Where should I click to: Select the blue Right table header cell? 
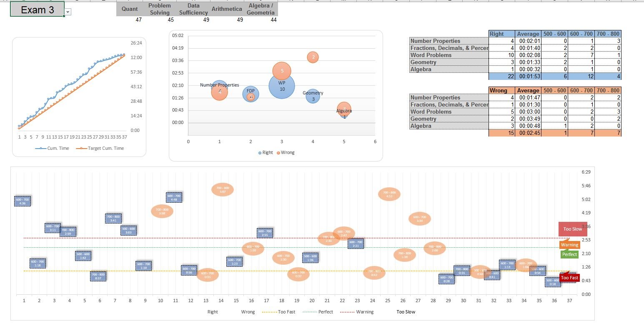coord(501,34)
